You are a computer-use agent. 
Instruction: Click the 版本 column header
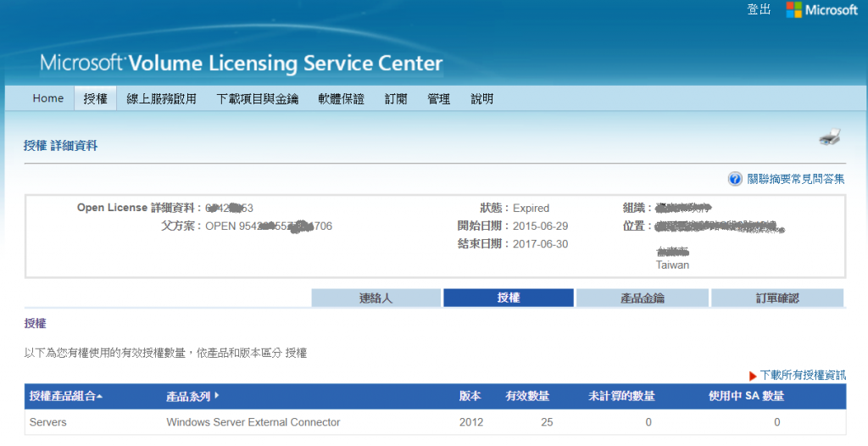(470, 396)
